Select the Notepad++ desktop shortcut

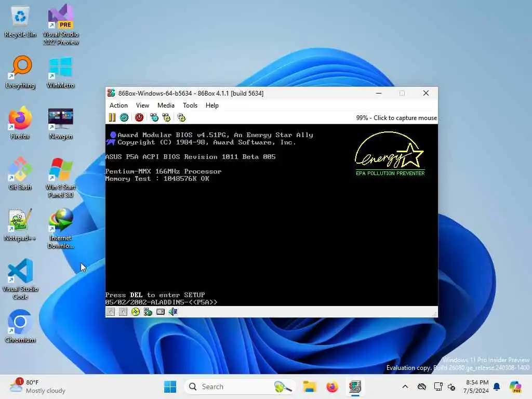(20, 225)
